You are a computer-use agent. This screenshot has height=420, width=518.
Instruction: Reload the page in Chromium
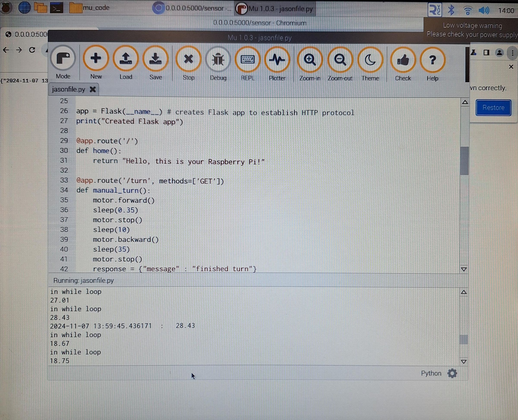pos(32,50)
